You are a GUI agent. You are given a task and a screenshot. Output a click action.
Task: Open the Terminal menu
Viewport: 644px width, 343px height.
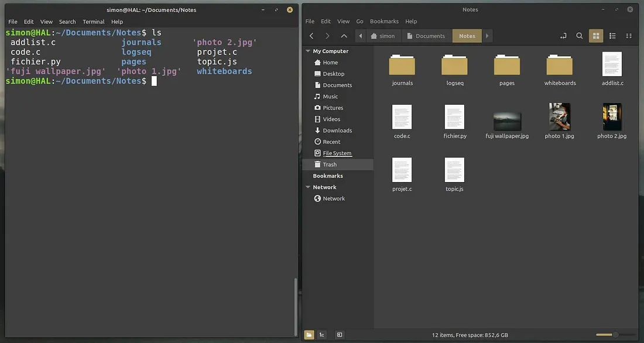[x=94, y=22]
